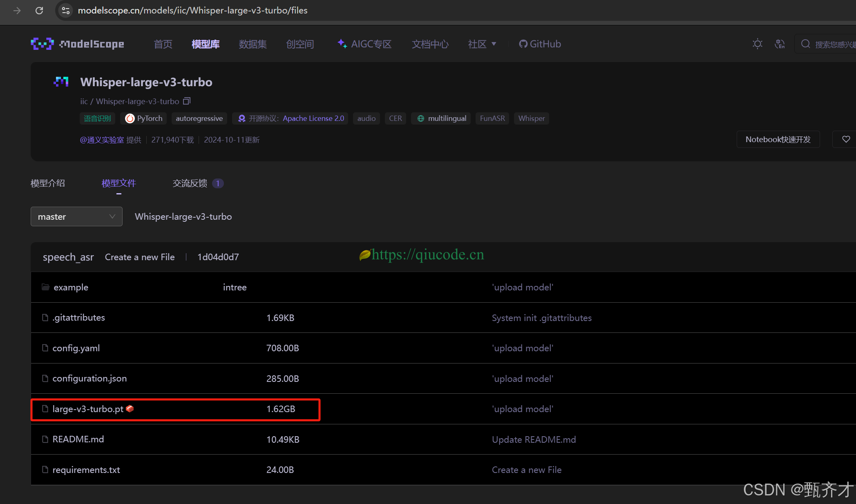Toggle light/dark theme sun icon
Viewport: 856px width, 504px height.
pyautogui.click(x=758, y=44)
